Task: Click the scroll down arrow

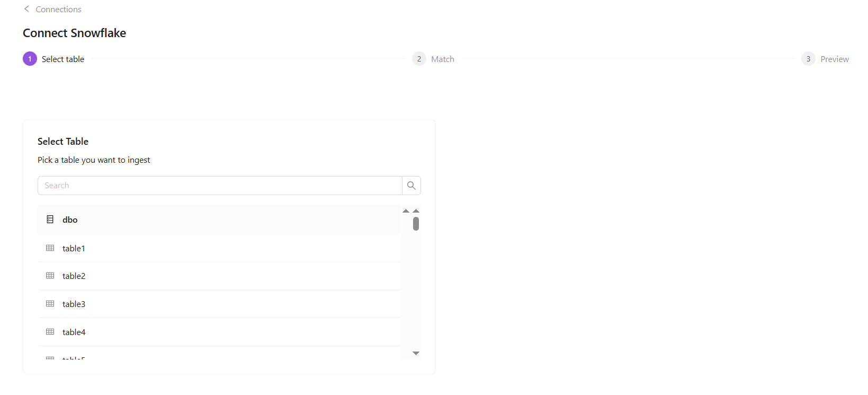Action: [x=416, y=353]
